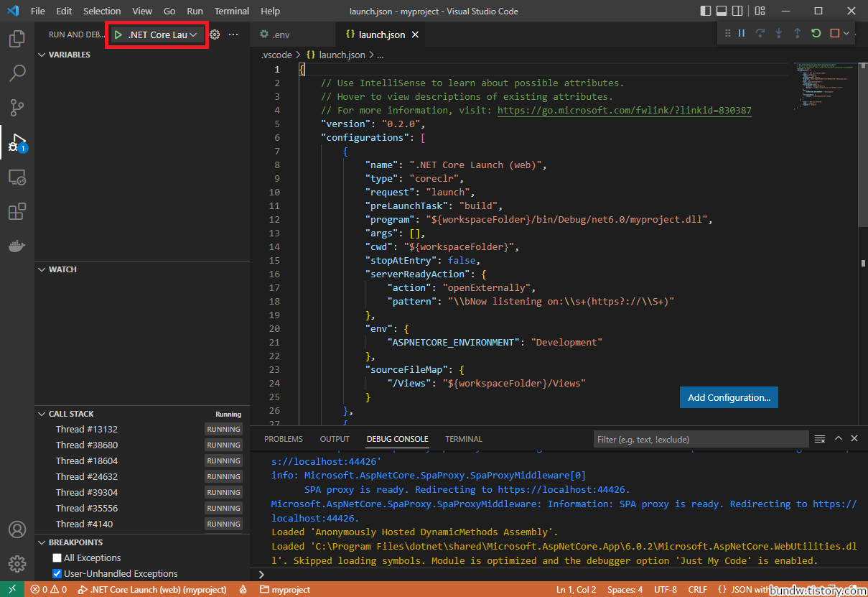Click the remote window status bar icon
Viewport: 868px width, 597px height.
point(11,589)
